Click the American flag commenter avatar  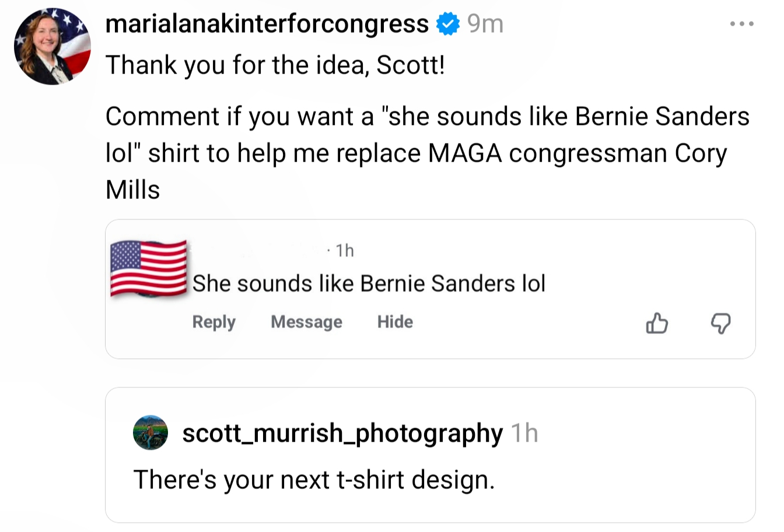click(149, 268)
